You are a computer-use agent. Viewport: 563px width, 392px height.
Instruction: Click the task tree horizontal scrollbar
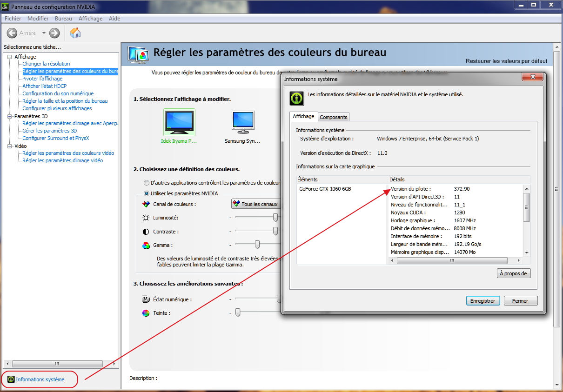pyautogui.click(x=58, y=364)
